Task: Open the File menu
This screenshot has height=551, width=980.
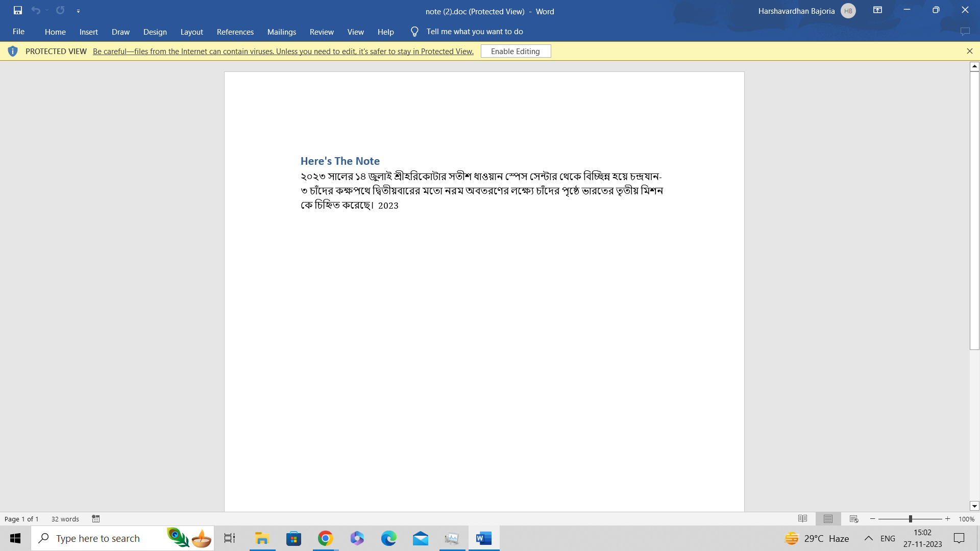Action: pyautogui.click(x=18, y=32)
